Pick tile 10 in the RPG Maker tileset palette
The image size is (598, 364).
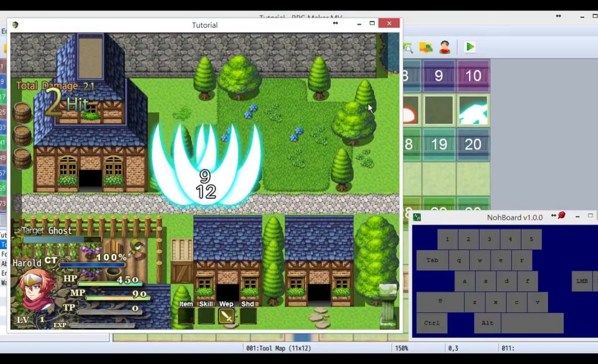click(x=473, y=76)
